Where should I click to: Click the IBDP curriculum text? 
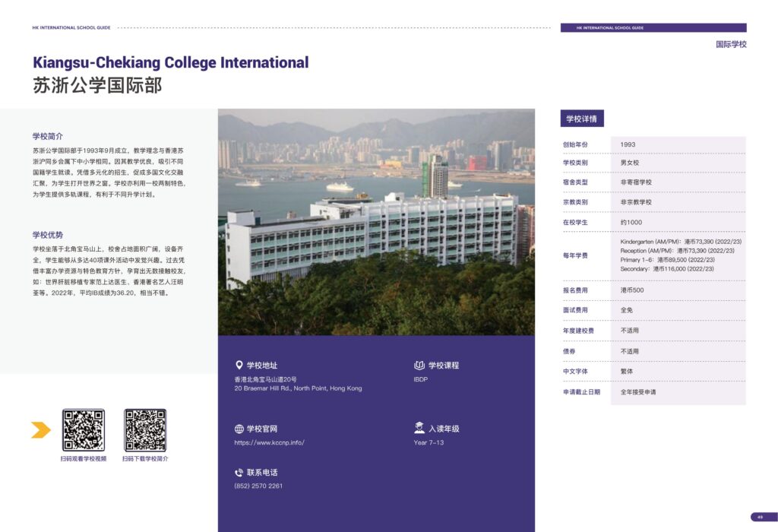[421, 379]
